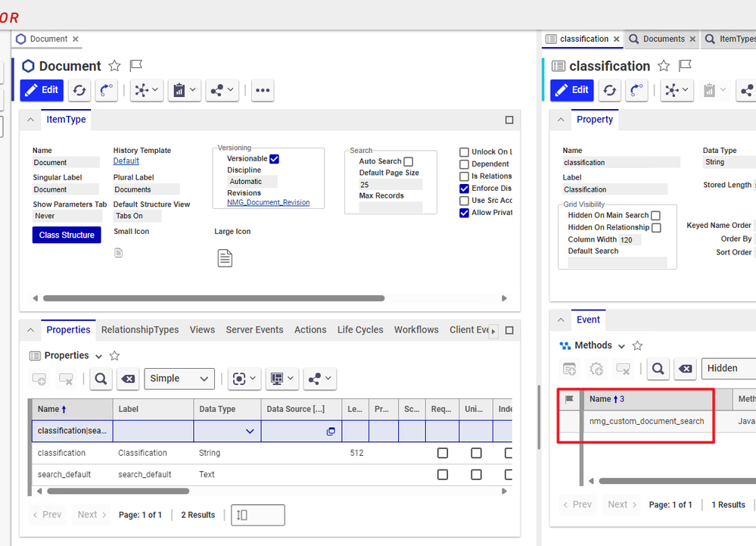756x546 pixels.
Task: Switch to the RelationshipTypes tab
Action: pyautogui.click(x=140, y=329)
